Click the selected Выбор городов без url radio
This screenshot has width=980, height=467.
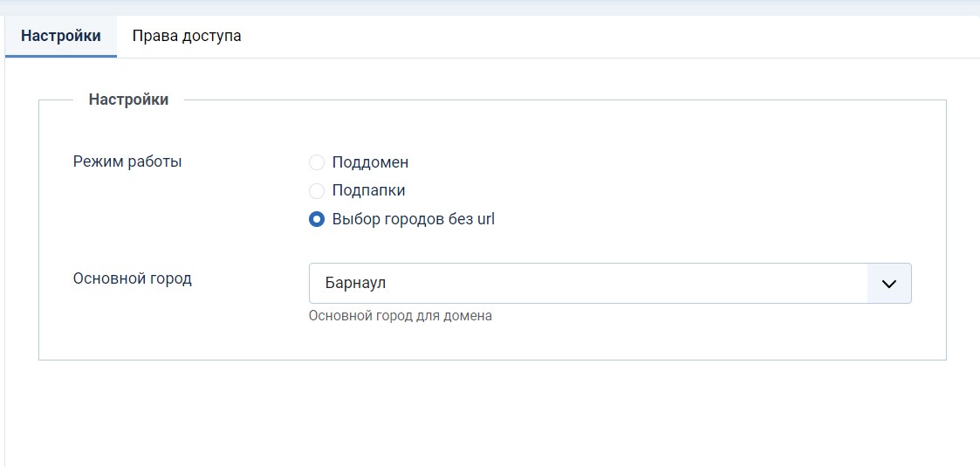(317, 219)
